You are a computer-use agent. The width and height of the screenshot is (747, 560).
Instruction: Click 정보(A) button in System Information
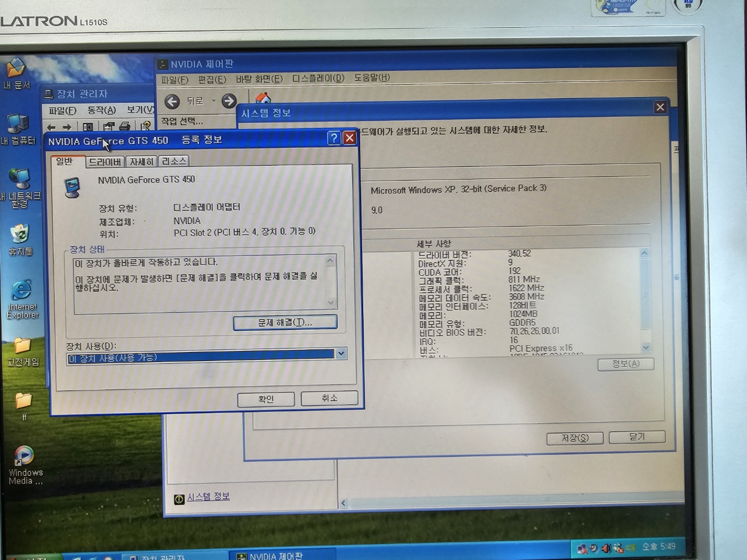[626, 364]
